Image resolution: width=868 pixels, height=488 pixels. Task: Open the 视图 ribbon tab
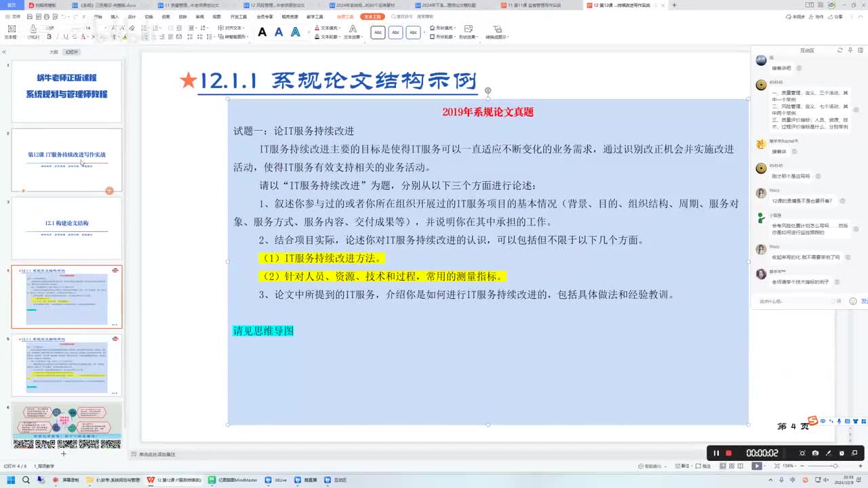point(216,16)
